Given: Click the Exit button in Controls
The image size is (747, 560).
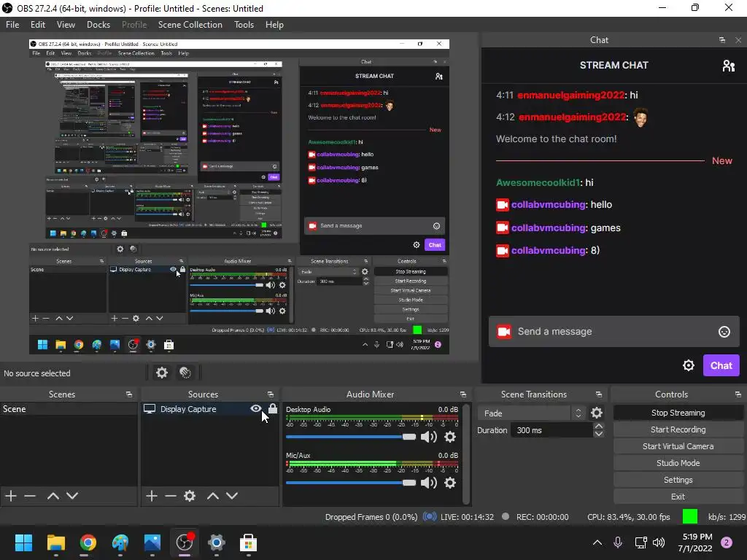Looking at the screenshot, I should [678, 497].
